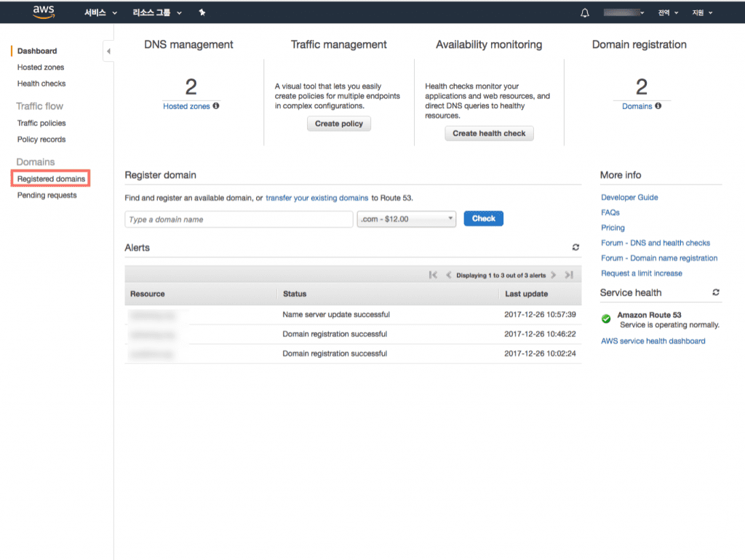Go to next page of alerts
Viewport: 745px width, 560px height.
point(553,275)
